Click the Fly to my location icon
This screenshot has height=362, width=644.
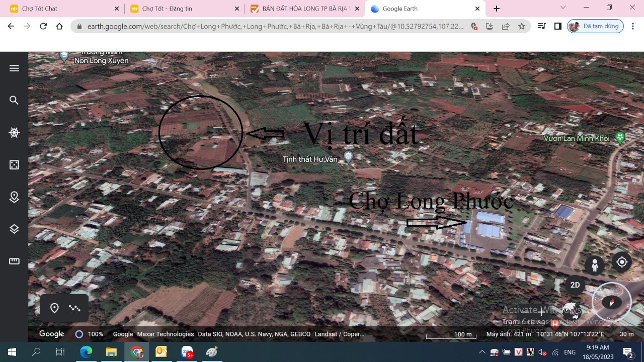click(622, 262)
